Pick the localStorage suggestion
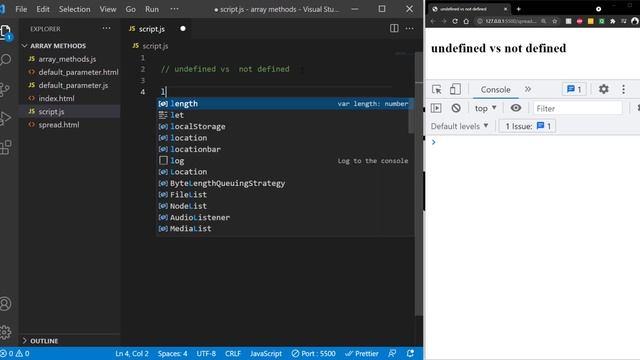This screenshot has width=640, height=360. click(284, 127)
